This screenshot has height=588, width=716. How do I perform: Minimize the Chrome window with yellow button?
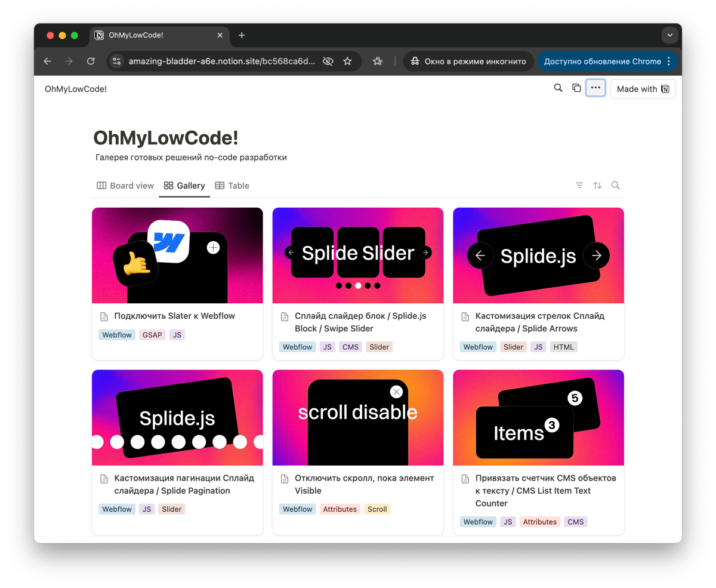coord(62,35)
